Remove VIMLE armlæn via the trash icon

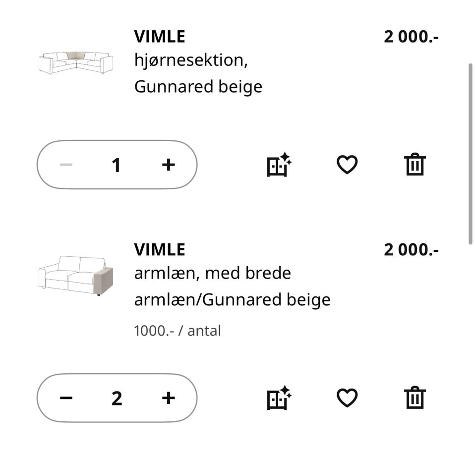pyautogui.click(x=415, y=397)
